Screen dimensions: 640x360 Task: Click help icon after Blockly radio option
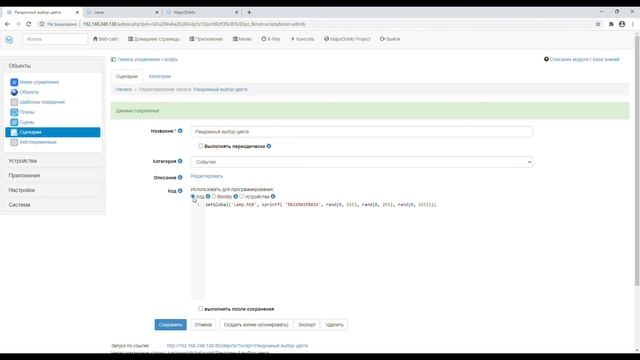coord(236,197)
